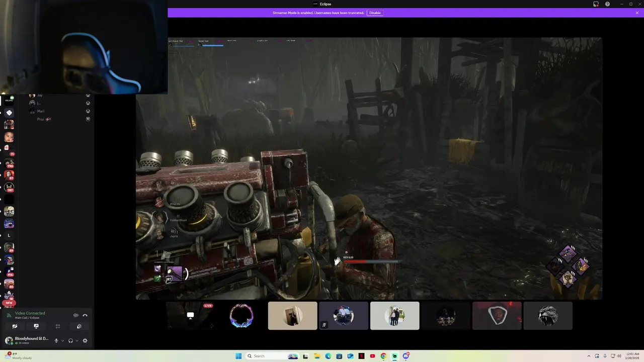This screenshot has width=644, height=362.
Task: Open the server with baby face icon
Action: coord(9,137)
